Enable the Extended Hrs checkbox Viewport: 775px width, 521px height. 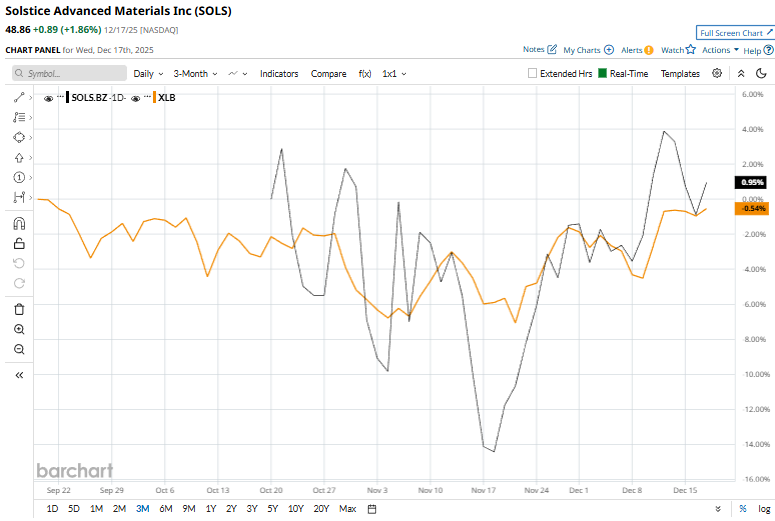(x=532, y=73)
